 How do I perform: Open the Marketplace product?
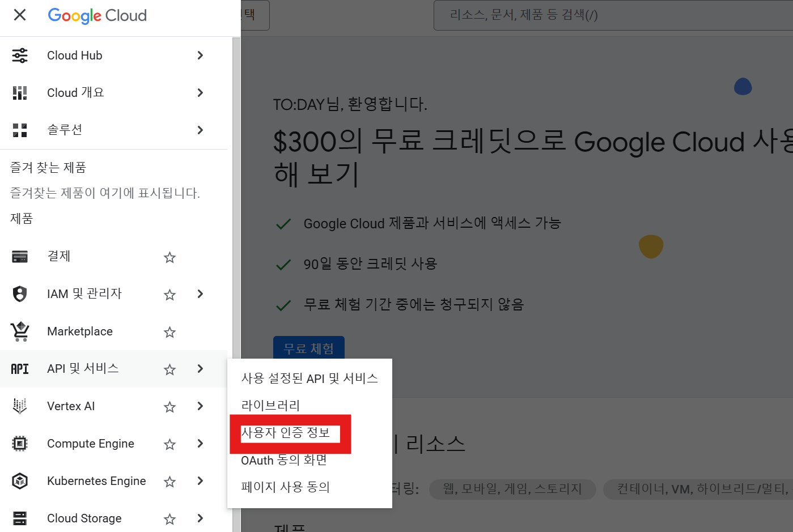[x=113, y=331]
